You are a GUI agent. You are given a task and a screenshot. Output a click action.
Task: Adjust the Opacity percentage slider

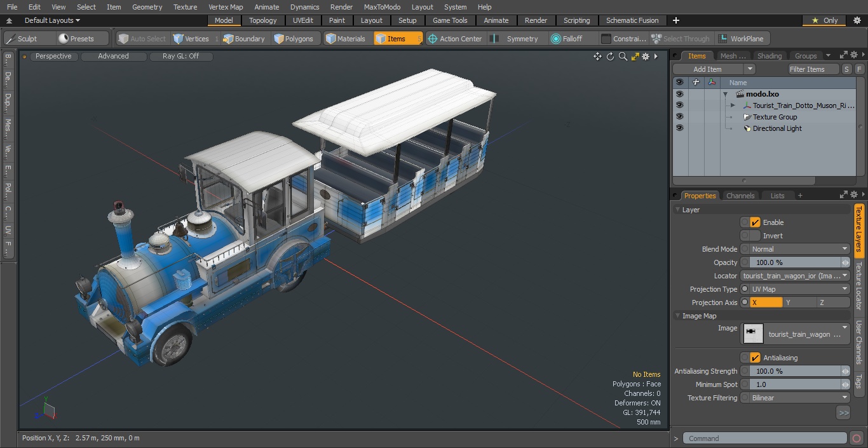tap(796, 262)
